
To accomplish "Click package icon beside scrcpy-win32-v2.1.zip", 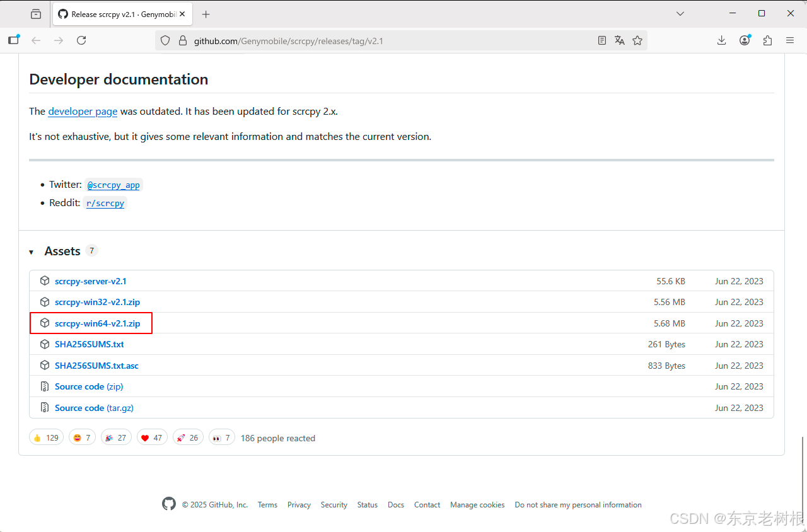I will 45,302.
